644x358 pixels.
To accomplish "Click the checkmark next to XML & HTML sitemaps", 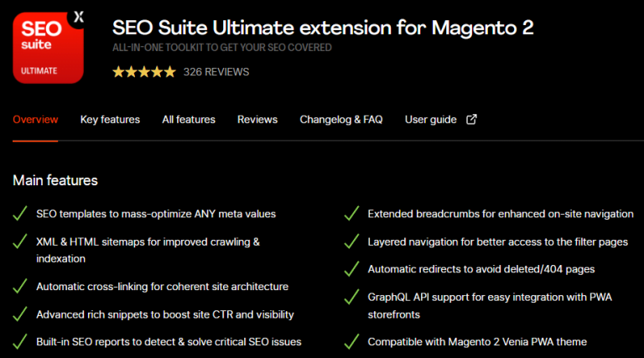I will coord(20,241).
